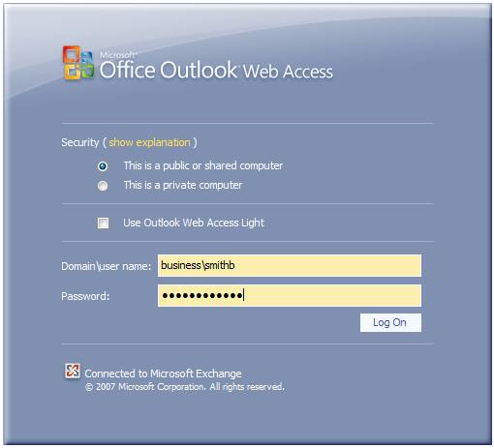This screenshot has width=494, height=448.
Task: Click the 'Domain\user name:' field label
Action: 107,266
